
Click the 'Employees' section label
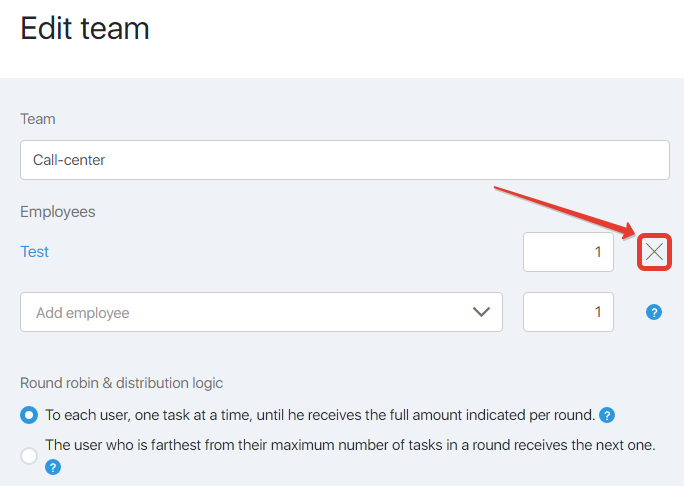[58, 212]
